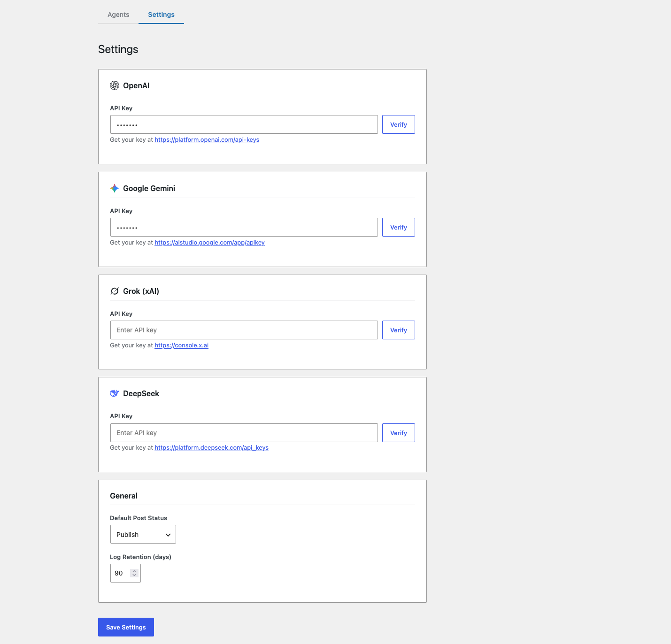Focus the OpenAI API key field
671x644 pixels.
tap(244, 124)
